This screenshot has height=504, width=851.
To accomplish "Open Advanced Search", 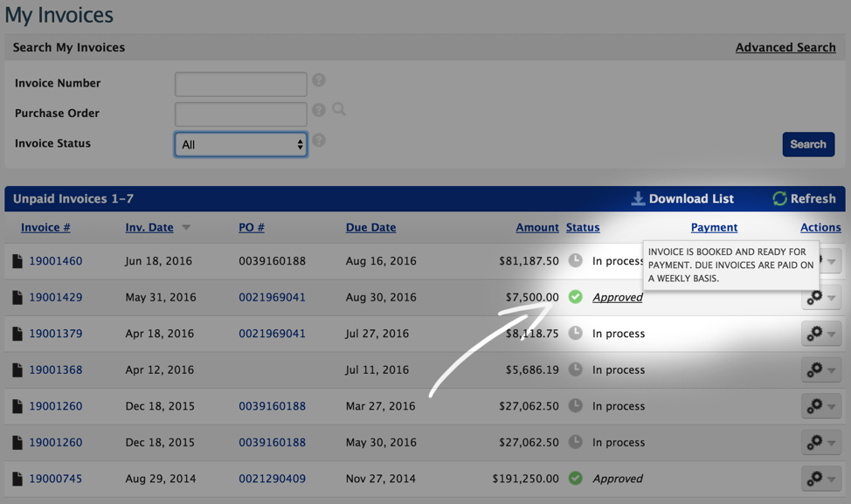I will point(785,47).
